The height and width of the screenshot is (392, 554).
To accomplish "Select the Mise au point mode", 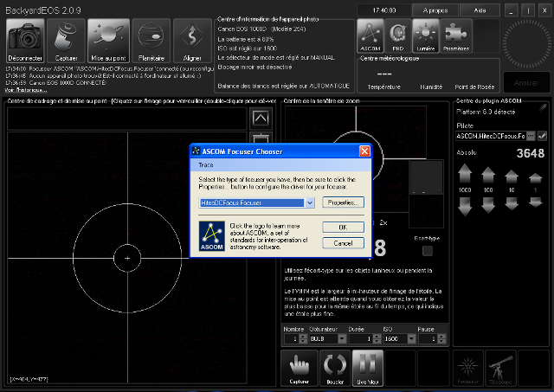I will tap(108, 41).
